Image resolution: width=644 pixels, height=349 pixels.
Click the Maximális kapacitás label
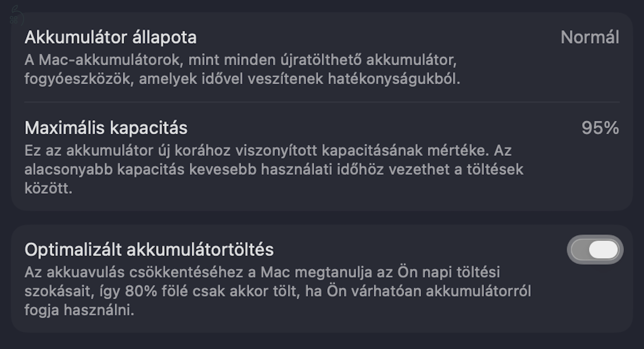106,128
